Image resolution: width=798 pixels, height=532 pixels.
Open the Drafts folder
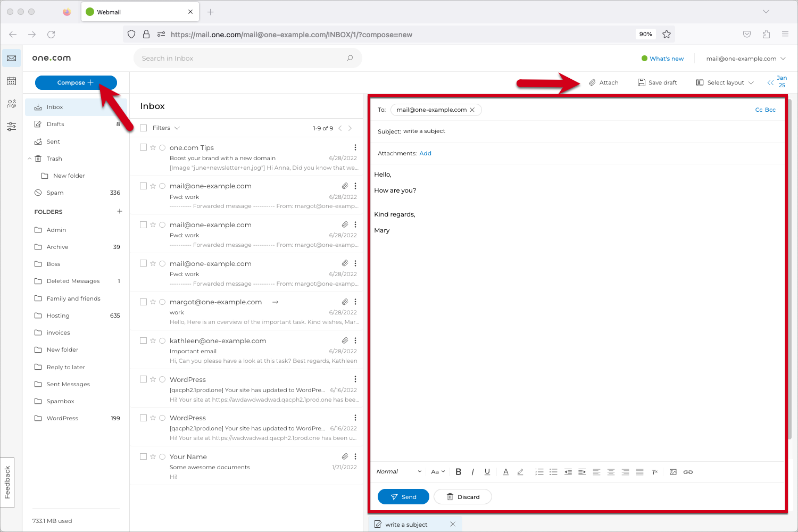pos(55,123)
